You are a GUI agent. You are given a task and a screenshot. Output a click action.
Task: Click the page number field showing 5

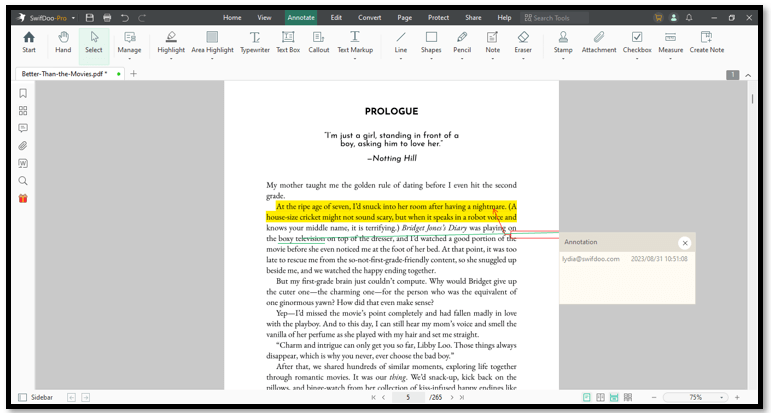click(x=408, y=397)
